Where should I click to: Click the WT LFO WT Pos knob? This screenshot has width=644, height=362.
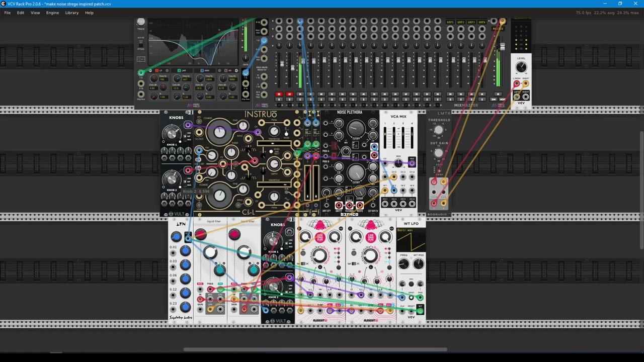[x=419, y=263]
